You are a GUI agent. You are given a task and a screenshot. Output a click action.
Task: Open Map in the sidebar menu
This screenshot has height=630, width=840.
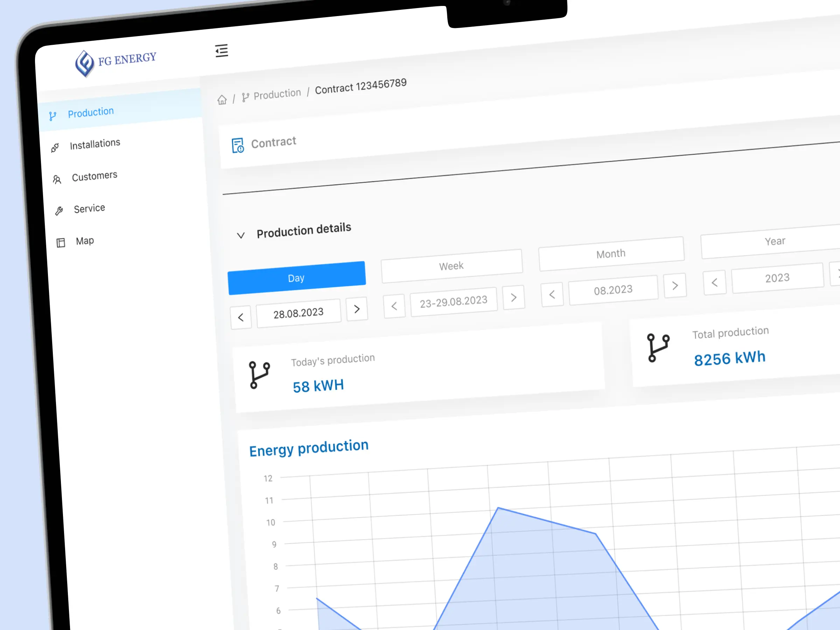tap(85, 241)
